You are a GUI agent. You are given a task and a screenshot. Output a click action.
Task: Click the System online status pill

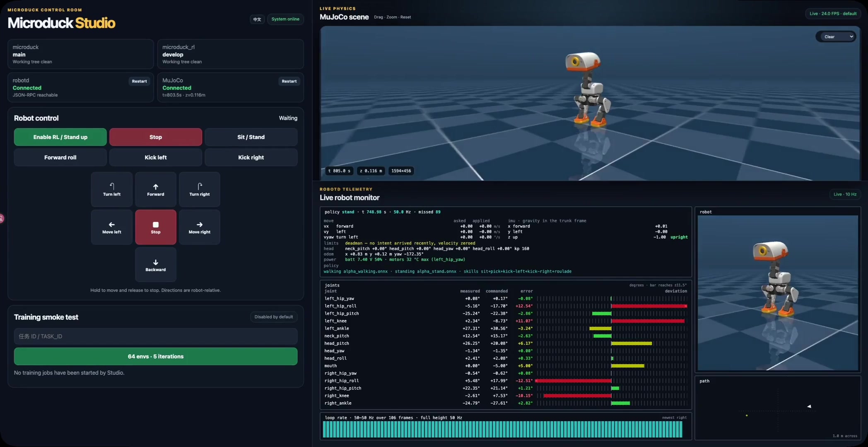pyautogui.click(x=285, y=19)
